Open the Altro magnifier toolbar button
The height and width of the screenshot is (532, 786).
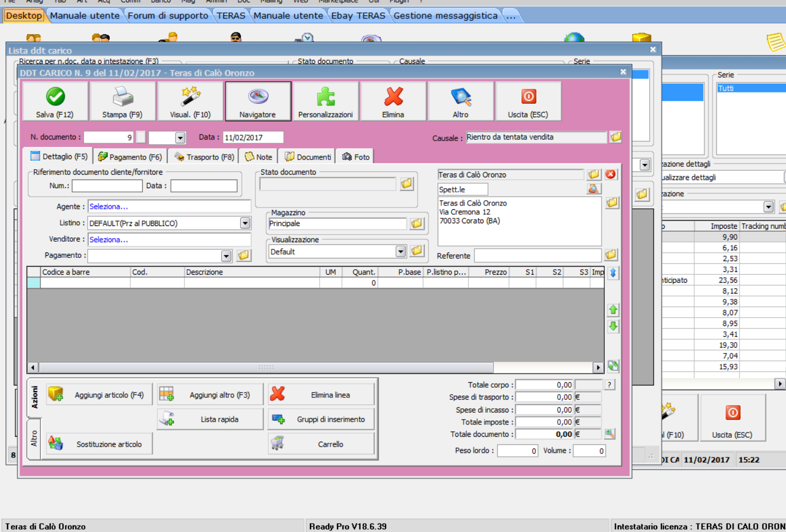[x=461, y=101]
